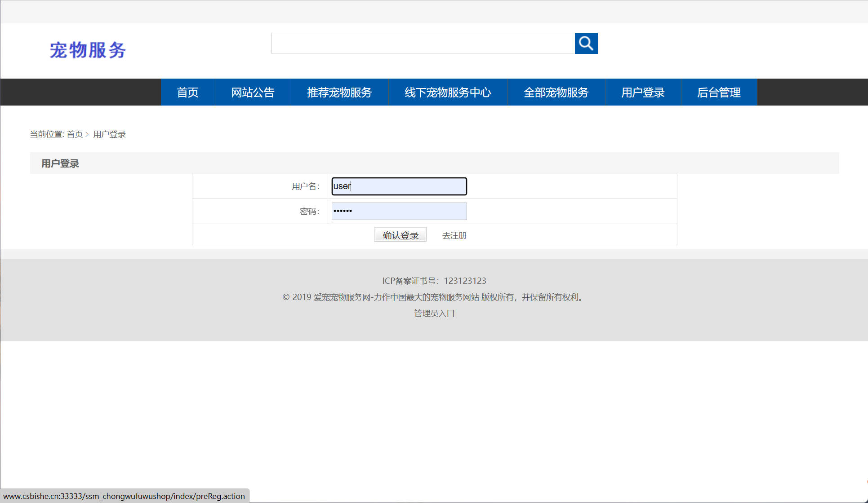Browse 全部宠物服务 via the navigation bar

(556, 92)
